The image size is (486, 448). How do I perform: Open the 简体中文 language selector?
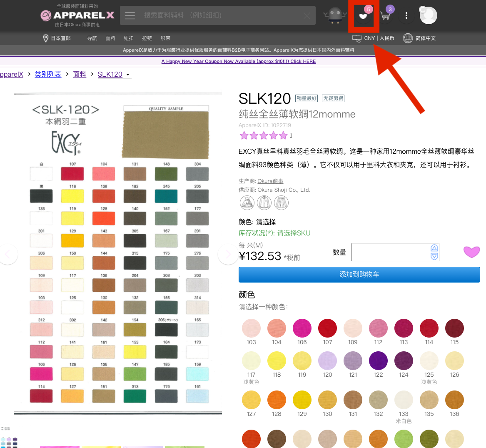419,38
